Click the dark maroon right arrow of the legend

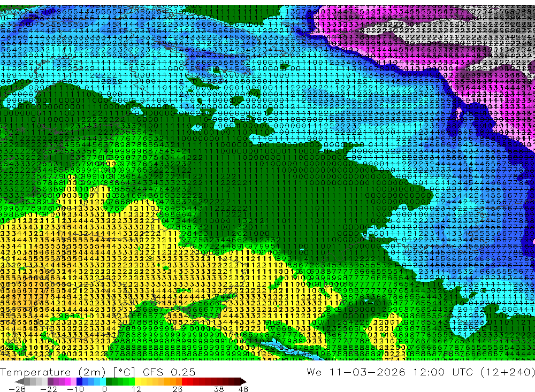pyautogui.click(x=243, y=381)
